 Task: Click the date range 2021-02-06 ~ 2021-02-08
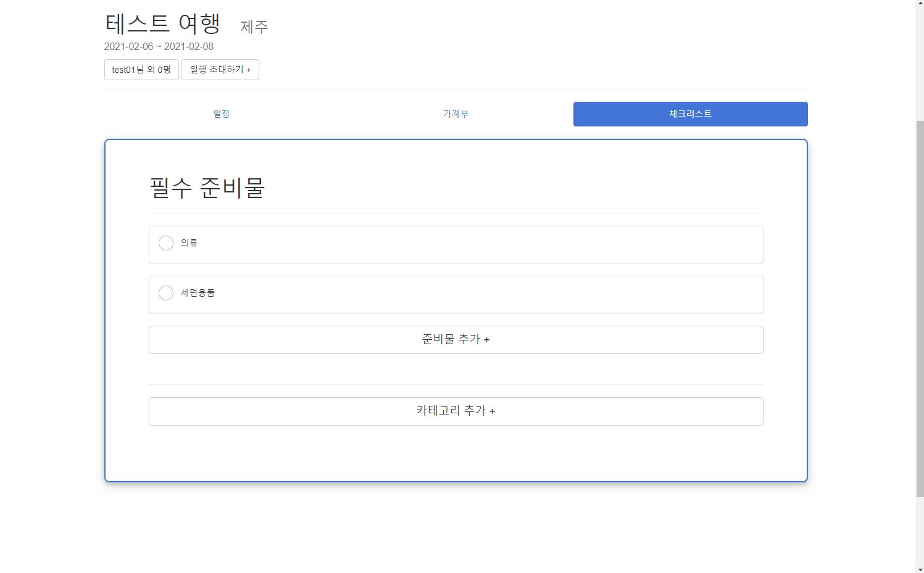pos(159,46)
